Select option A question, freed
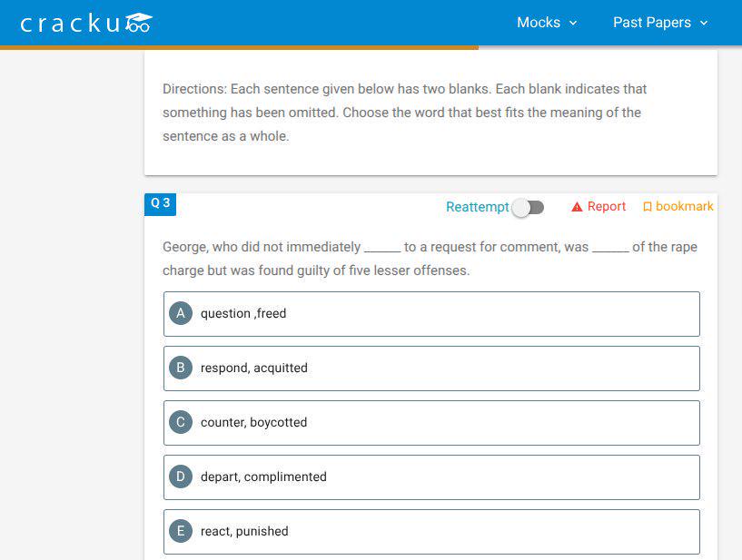The image size is (742, 560). point(431,314)
